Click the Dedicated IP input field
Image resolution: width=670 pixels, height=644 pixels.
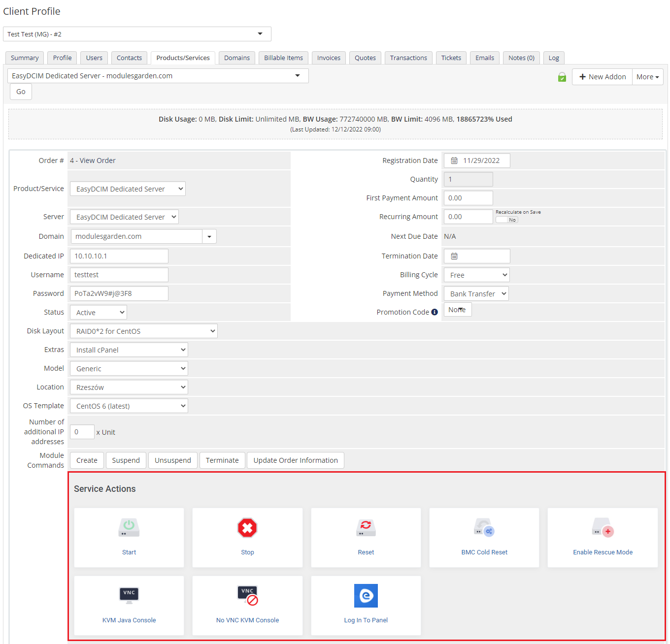[x=119, y=256]
